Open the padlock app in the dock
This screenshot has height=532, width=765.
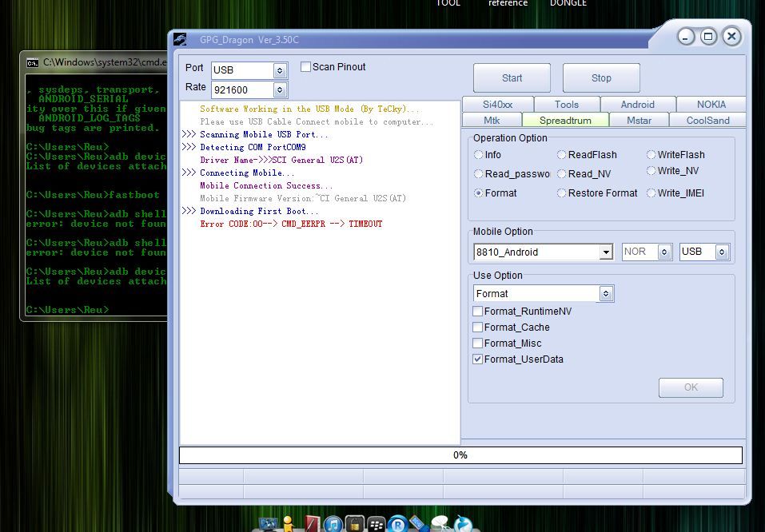pyautogui.click(x=354, y=524)
